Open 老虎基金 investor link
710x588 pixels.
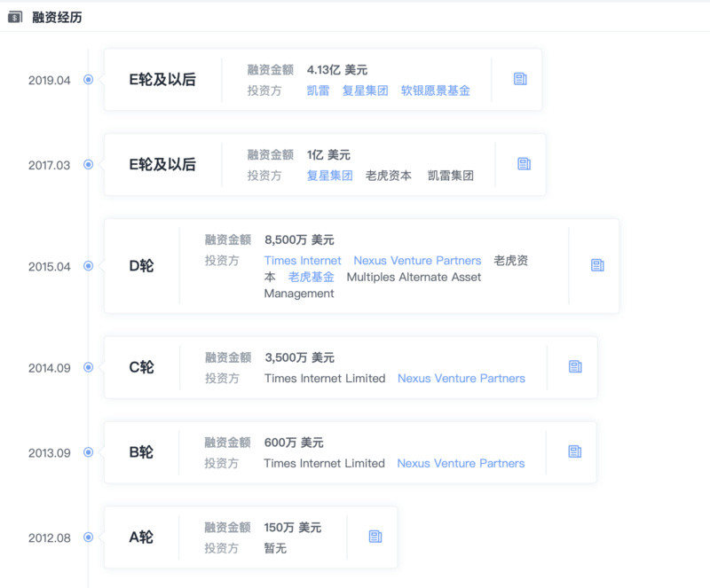tap(312, 277)
